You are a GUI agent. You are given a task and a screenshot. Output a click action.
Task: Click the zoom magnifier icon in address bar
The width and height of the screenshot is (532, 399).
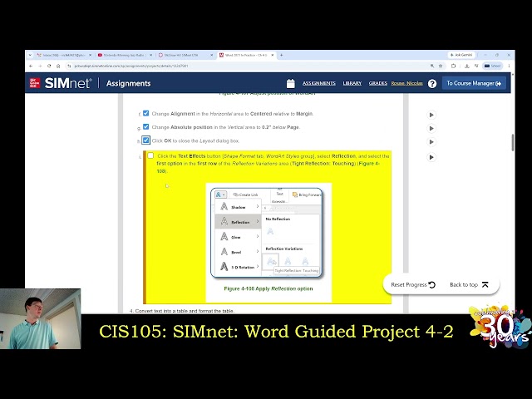[432, 66]
